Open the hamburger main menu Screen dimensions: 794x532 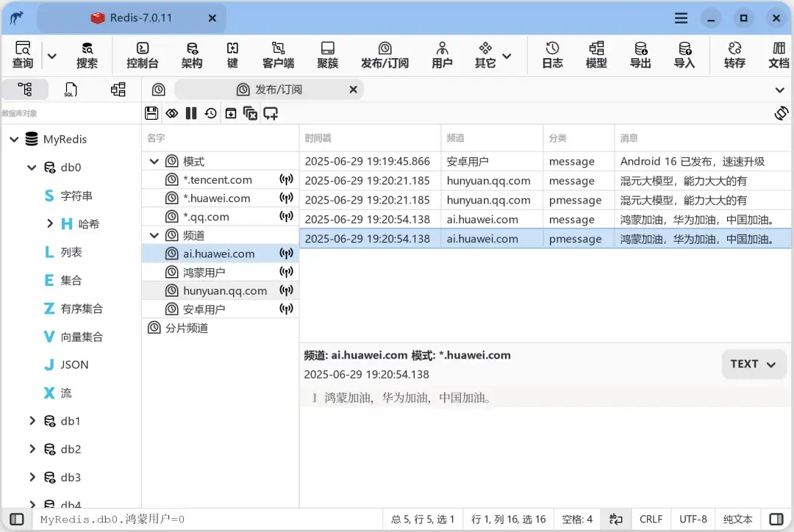(x=681, y=18)
